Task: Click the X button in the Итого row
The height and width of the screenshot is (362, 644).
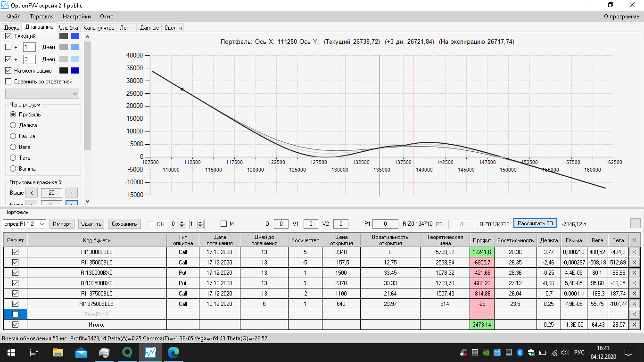Action: click(634, 325)
